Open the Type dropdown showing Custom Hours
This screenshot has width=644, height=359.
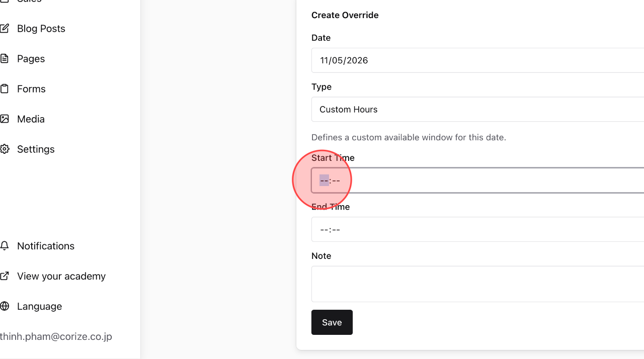pos(477,109)
